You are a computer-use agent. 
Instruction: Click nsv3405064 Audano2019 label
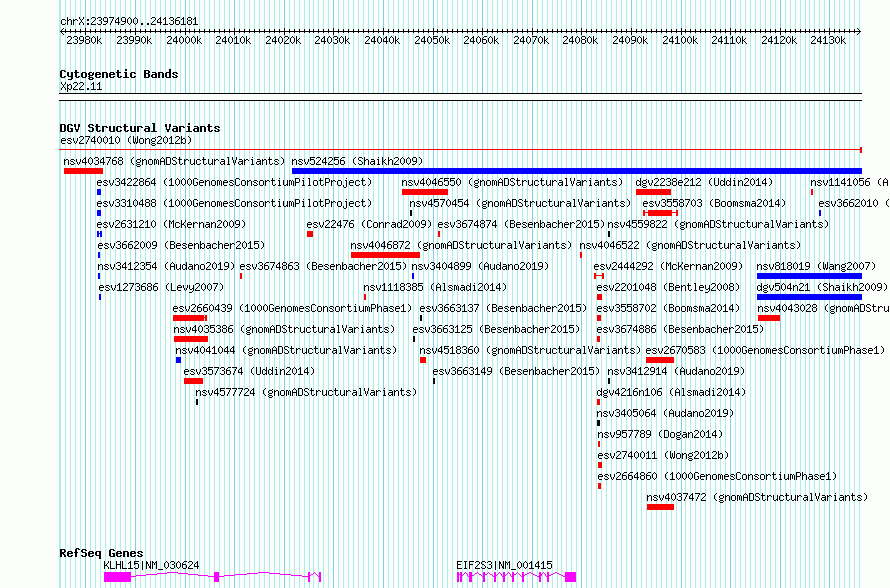666,413
